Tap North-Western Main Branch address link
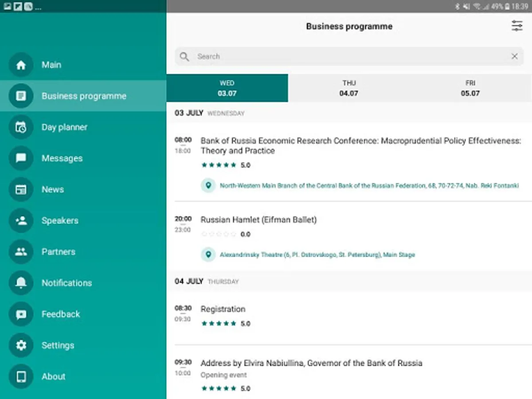 [x=369, y=186]
